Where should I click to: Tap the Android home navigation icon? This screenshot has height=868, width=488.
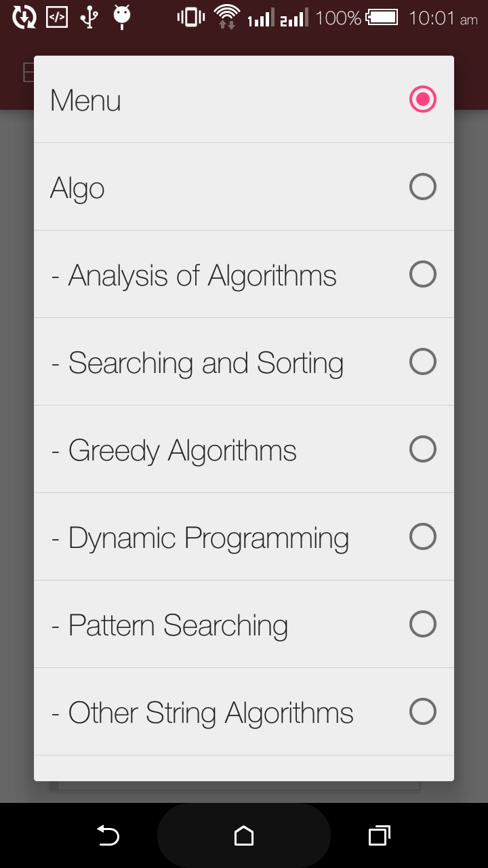pyautogui.click(x=244, y=835)
